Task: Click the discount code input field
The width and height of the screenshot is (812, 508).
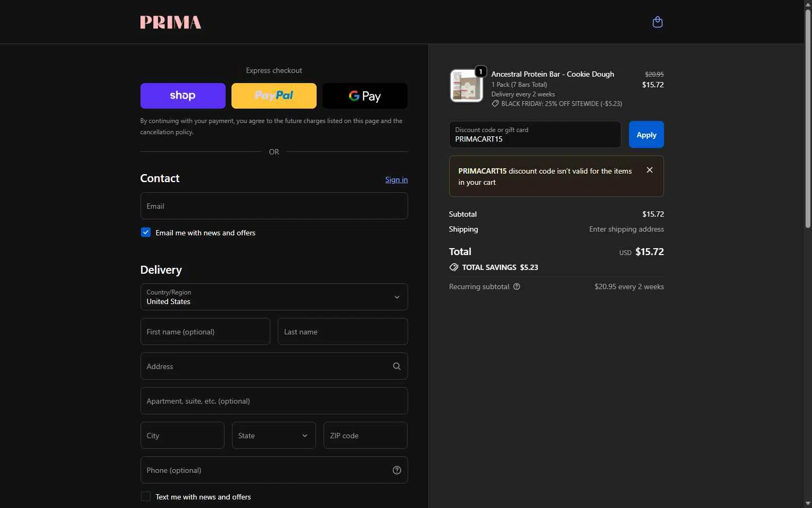Action: 535,135
